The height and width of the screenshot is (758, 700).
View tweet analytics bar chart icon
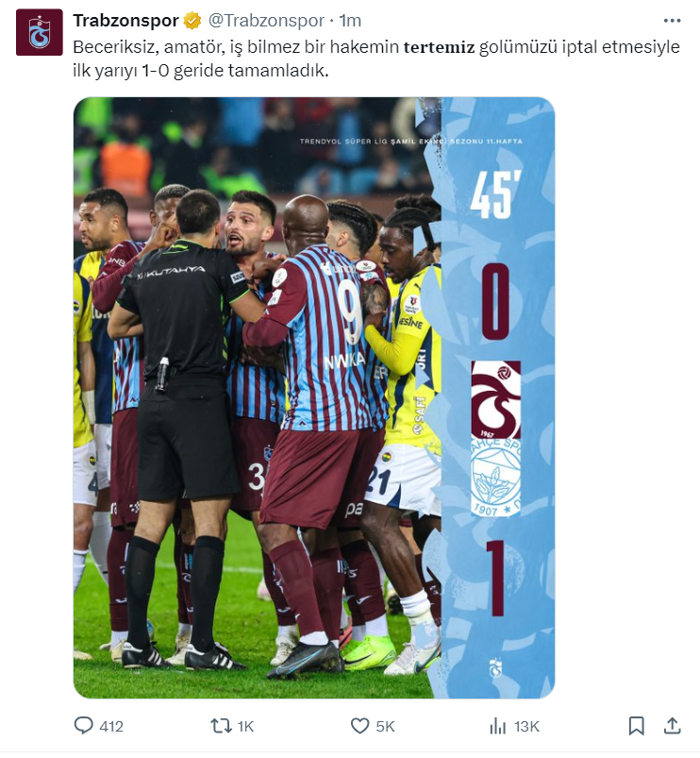(x=497, y=726)
